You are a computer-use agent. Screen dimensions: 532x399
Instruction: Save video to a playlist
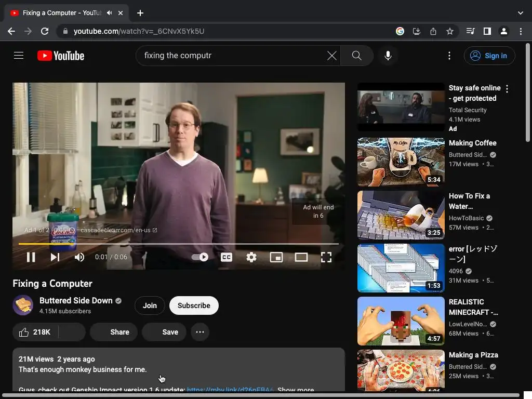164,332
